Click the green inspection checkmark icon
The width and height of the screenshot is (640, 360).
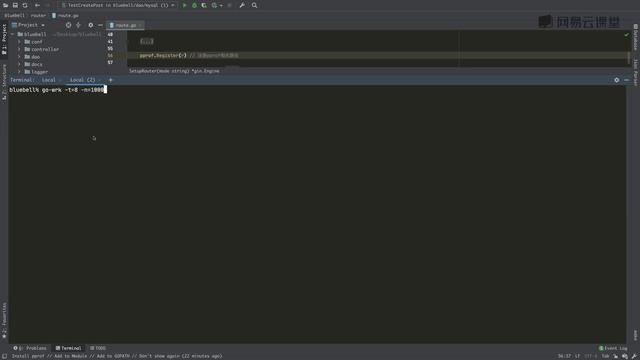pos(627,35)
